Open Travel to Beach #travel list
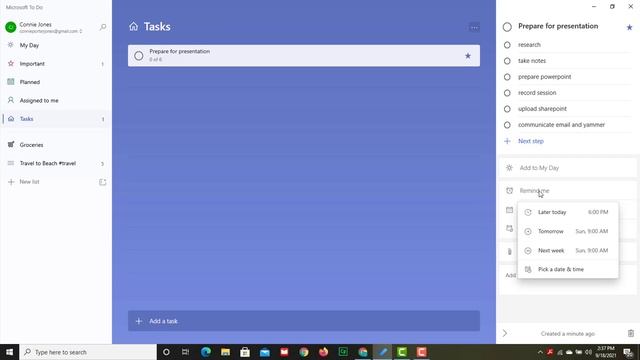Screen dimensions: 640x360 [x=56, y=163]
